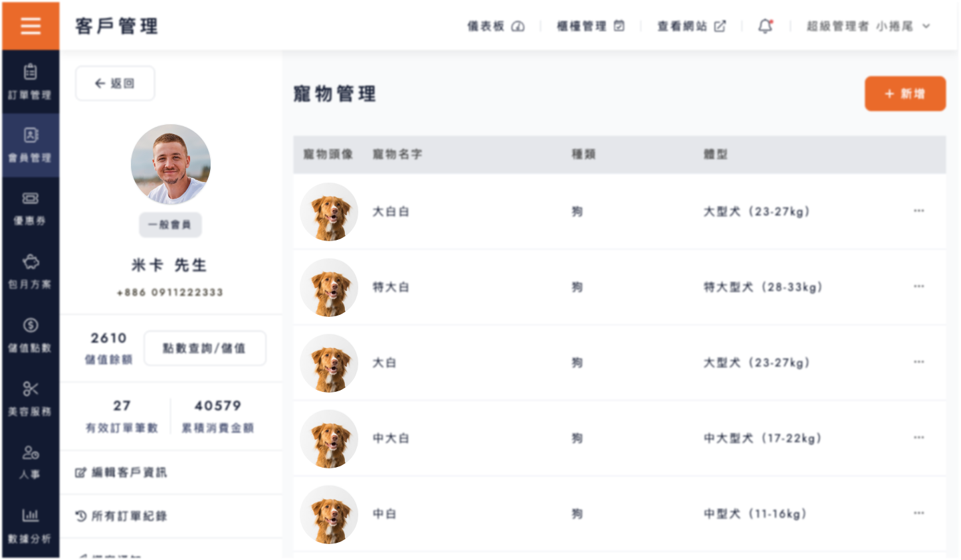Click the 返回 back button
961x560 pixels.
pos(115,83)
